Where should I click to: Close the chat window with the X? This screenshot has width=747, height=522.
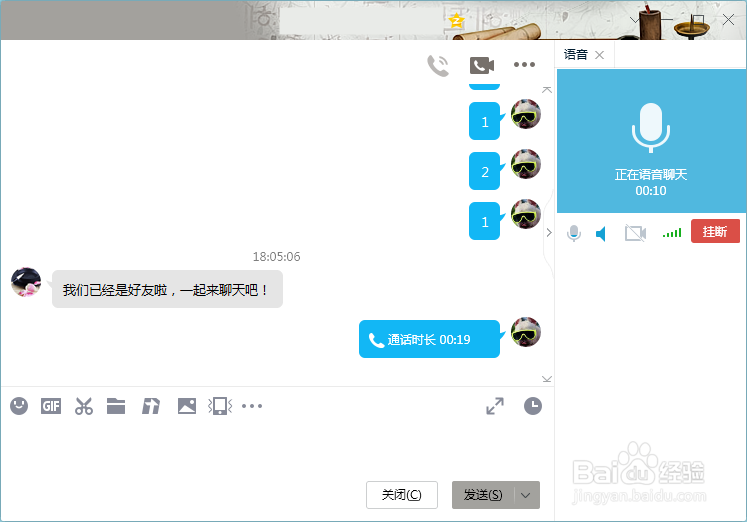[x=728, y=20]
